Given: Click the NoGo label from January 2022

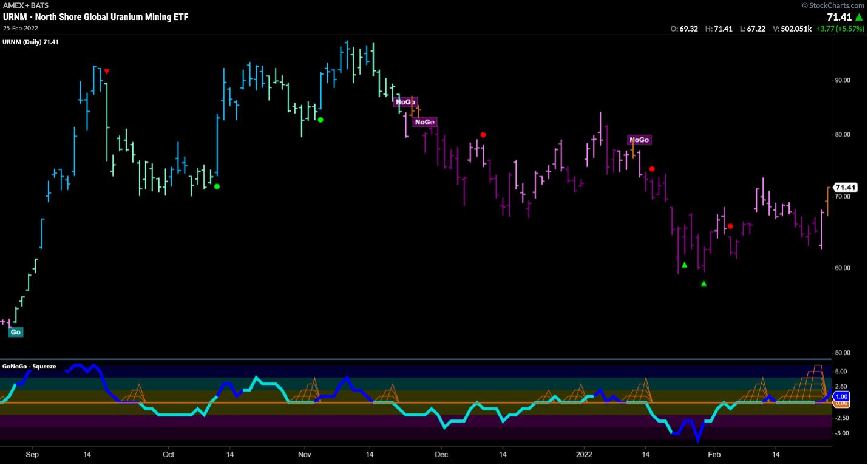Looking at the screenshot, I should click(x=639, y=140).
